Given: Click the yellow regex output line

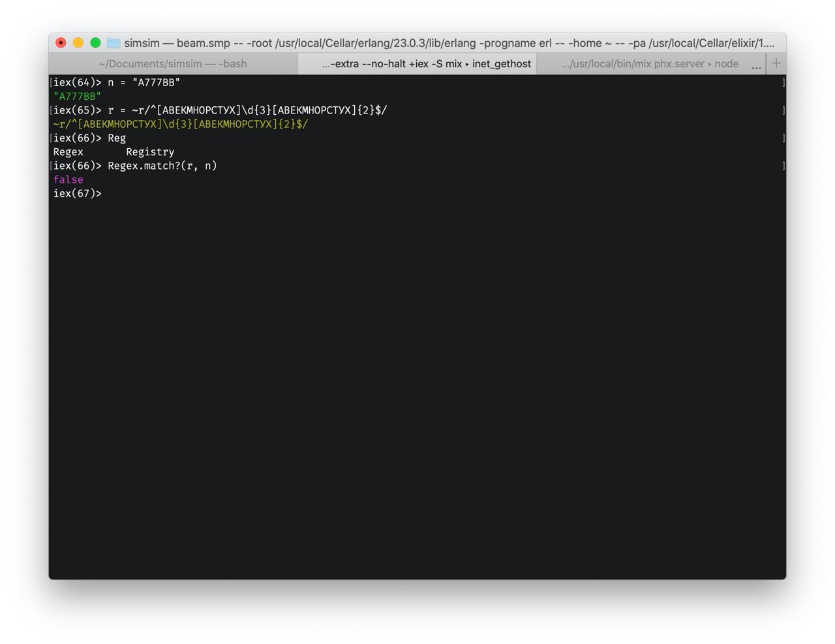Looking at the screenshot, I should [181, 124].
